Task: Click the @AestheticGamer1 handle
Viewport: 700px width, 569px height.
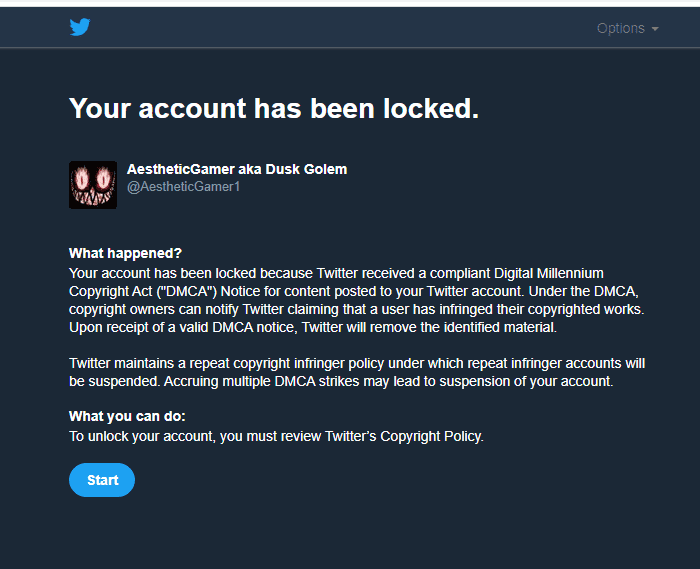Action: [183, 187]
